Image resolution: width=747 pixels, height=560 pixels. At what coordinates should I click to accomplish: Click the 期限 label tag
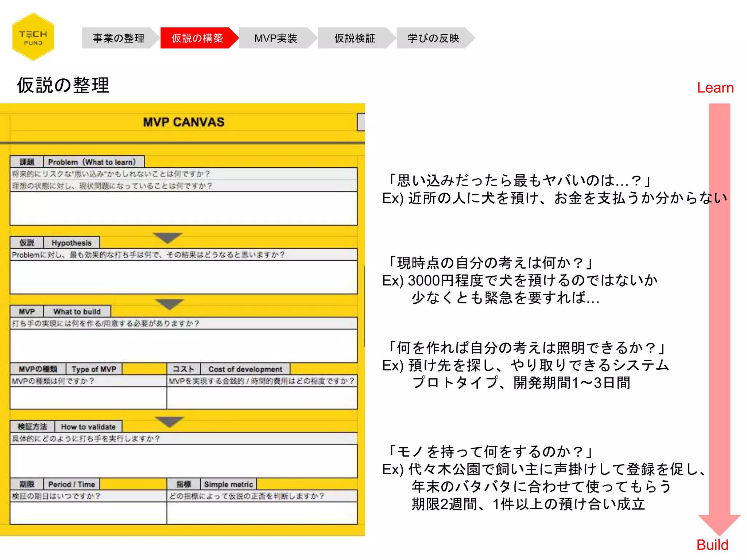[x=27, y=484]
